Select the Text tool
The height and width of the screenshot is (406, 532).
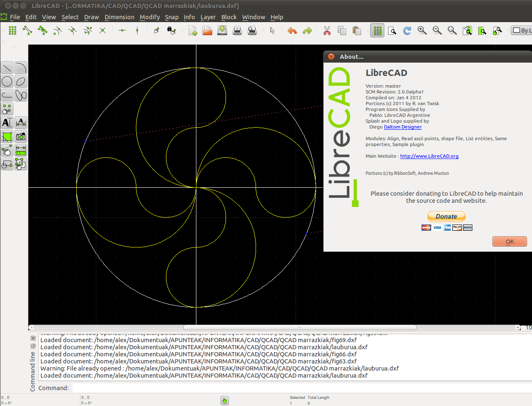click(7, 123)
